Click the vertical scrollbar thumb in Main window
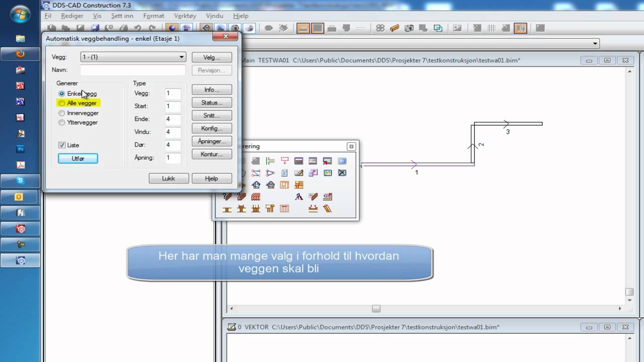This screenshot has height=362, width=644. (x=629, y=292)
